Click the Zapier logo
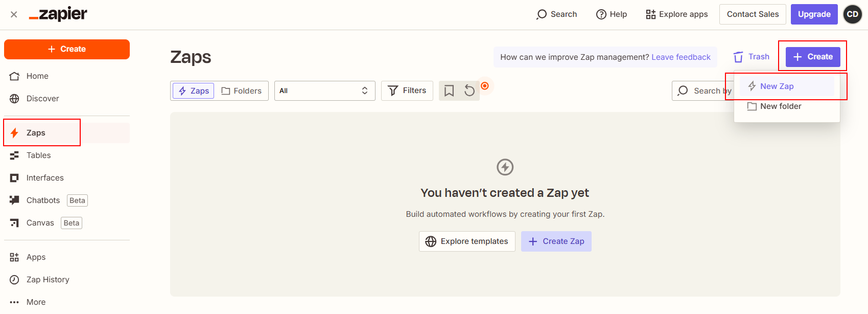 click(58, 14)
